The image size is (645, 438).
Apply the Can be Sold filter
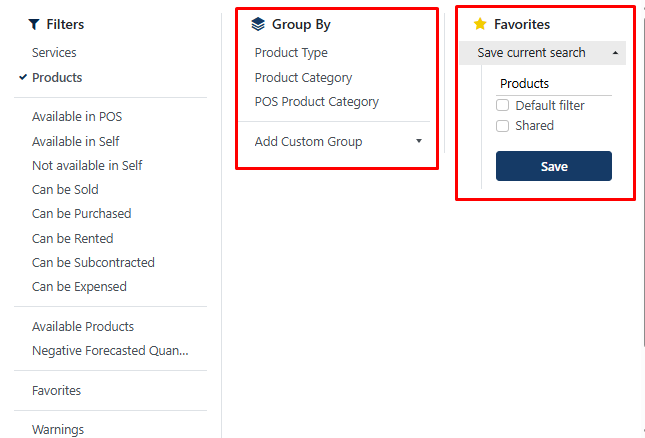click(65, 189)
